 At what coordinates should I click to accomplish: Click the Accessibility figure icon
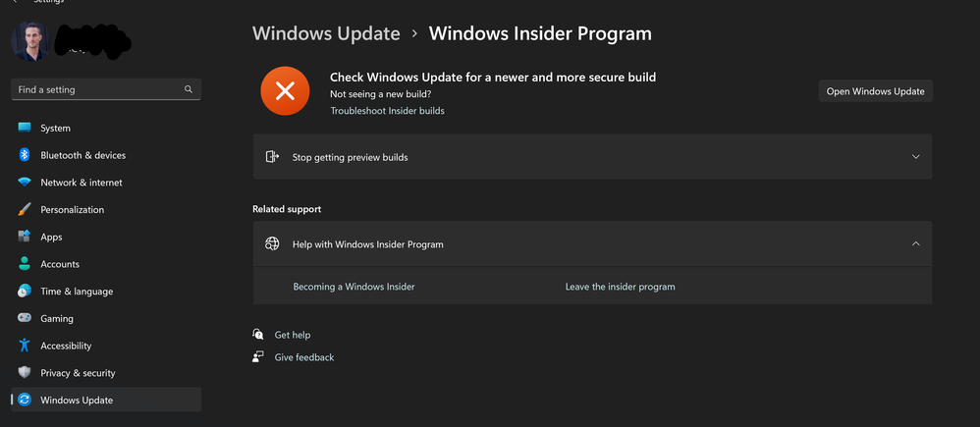point(25,346)
